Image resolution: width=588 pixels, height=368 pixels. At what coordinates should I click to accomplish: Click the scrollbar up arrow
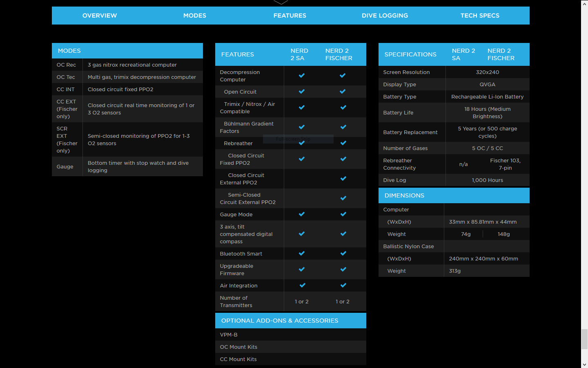584,3
